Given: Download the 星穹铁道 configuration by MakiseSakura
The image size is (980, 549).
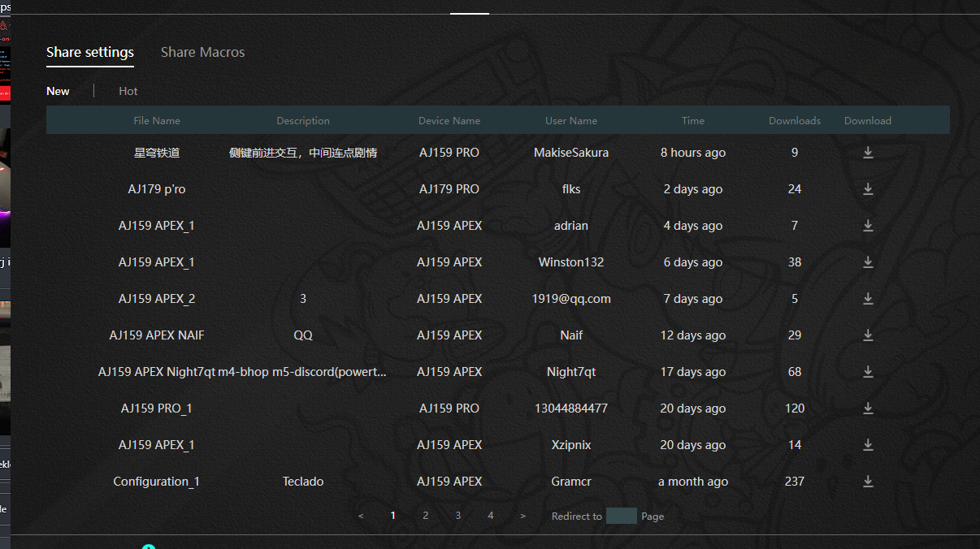Looking at the screenshot, I should [868, 153].
